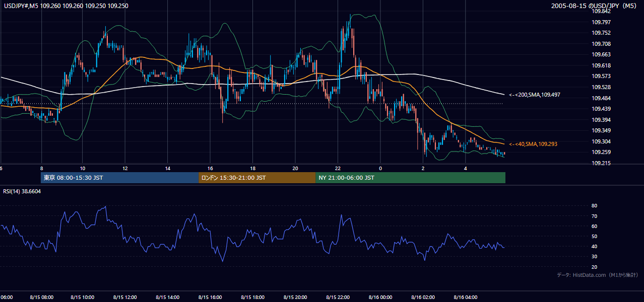This screenshot has width=644, height=302.
Task: Click price level 109.259 on the axis
Action: (x=601, y=152)
